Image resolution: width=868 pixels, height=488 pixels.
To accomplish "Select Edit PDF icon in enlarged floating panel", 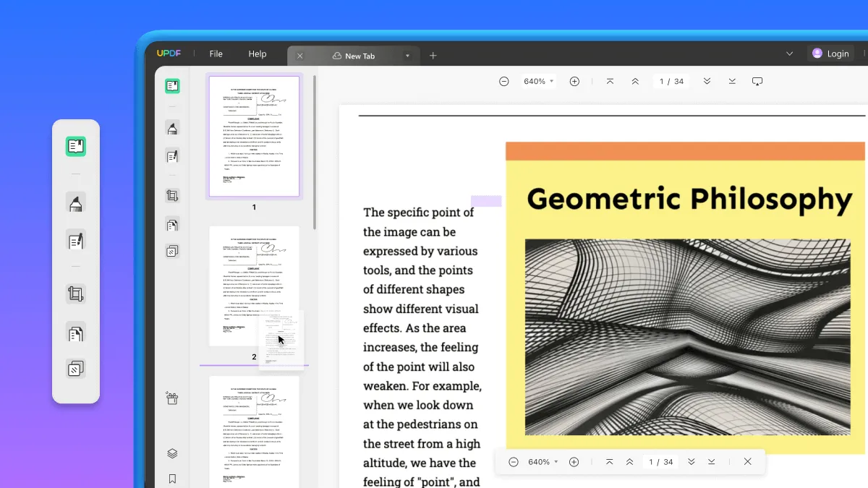I will [76, 240].
